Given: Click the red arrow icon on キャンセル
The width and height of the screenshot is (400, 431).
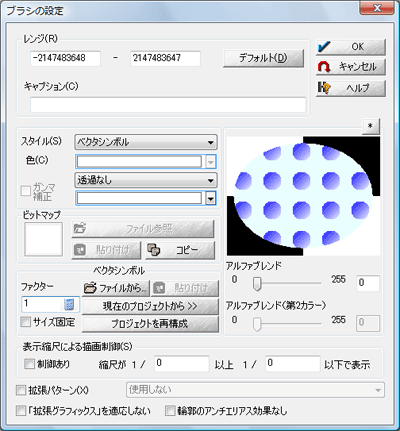Looking at the screenshot, I should 324,67.
